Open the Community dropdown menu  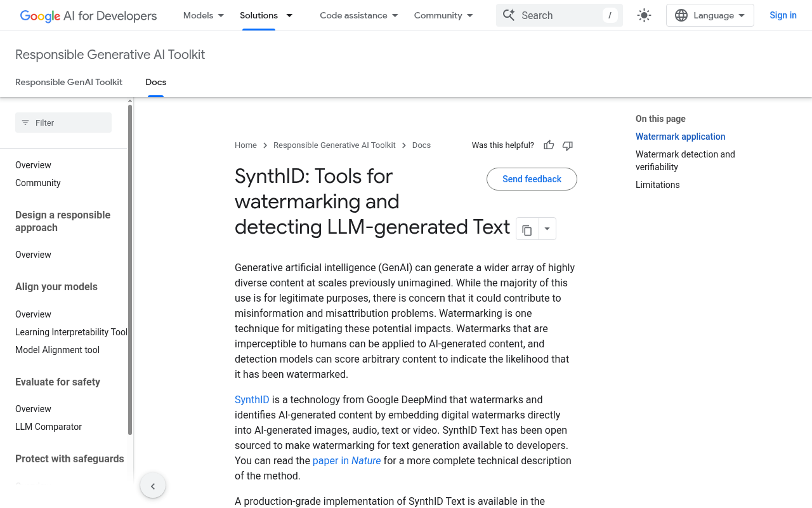coord(443,15)
